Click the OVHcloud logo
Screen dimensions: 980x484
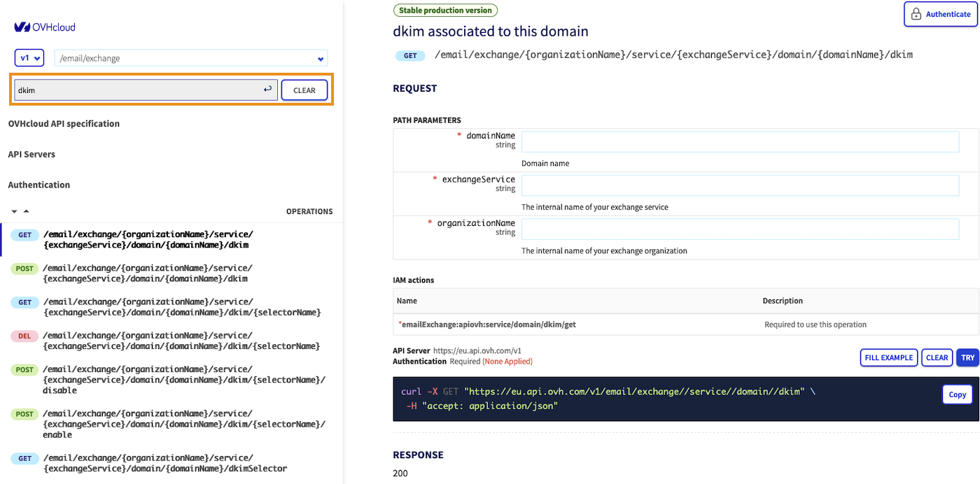point(45,27)
